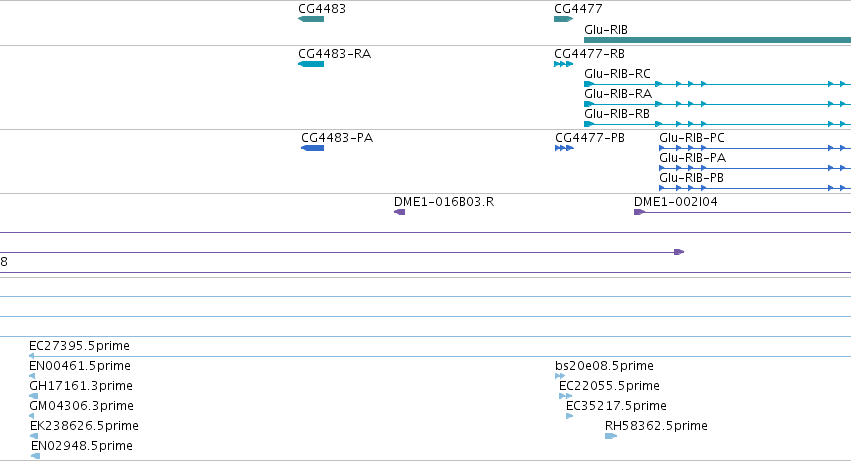The height and width of the screenshot is (461, 851).
Task: Click the CG4483-PA protein glyph
Action: 313,148
